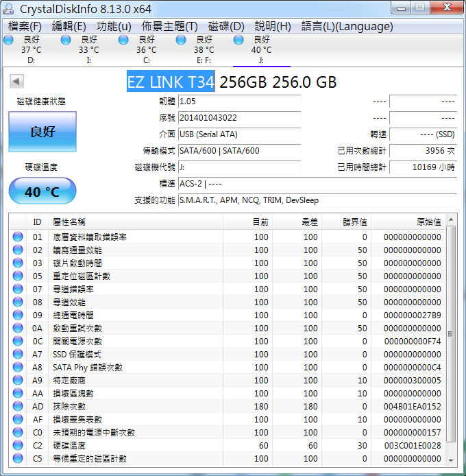
Task: Click the 目前 column header
Action: (248, 222)
